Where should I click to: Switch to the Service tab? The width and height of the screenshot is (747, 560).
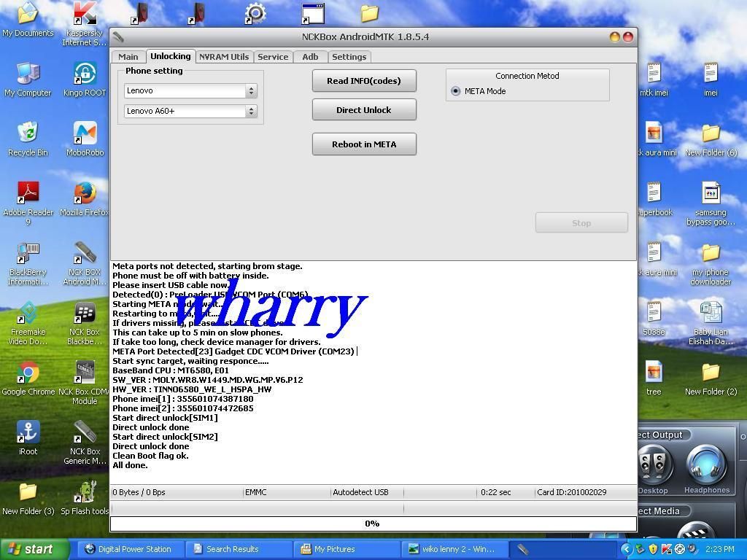coord(273,57)
